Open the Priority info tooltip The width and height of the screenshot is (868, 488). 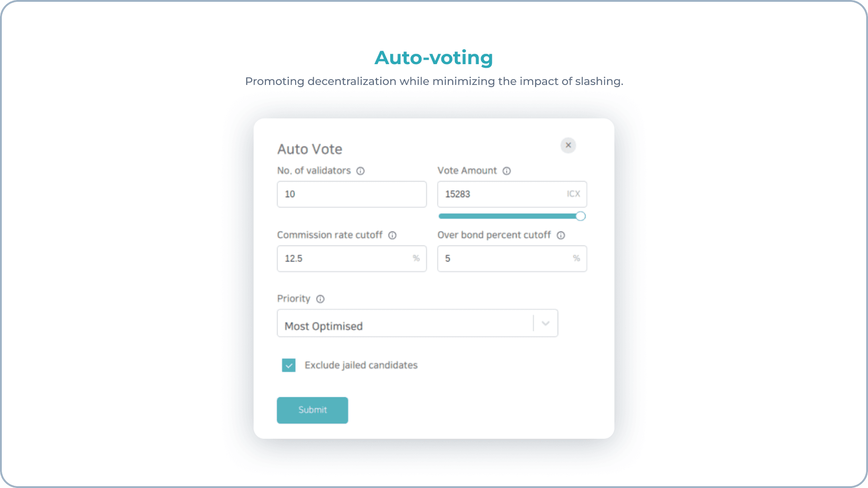tap(320, 299)
